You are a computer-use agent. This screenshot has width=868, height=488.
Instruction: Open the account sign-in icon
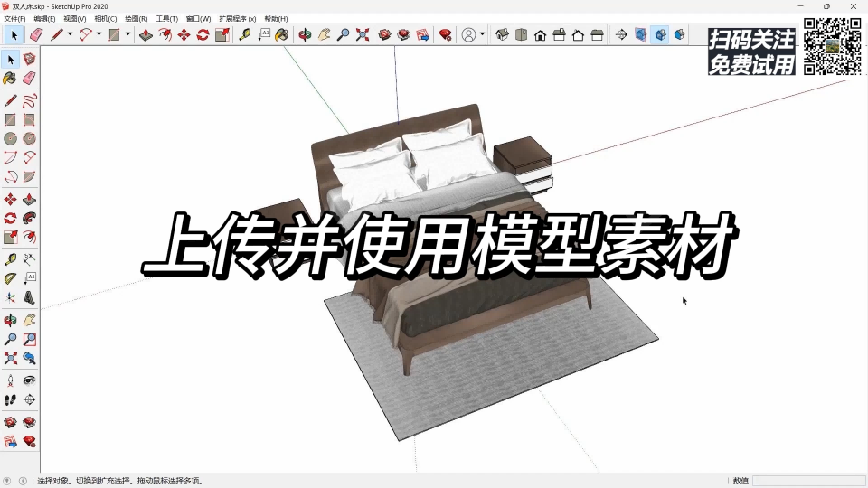pos(468,35)
